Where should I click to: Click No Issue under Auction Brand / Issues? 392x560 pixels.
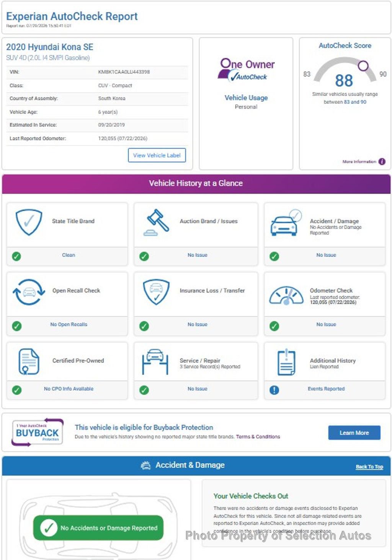(x=198, y=255)
